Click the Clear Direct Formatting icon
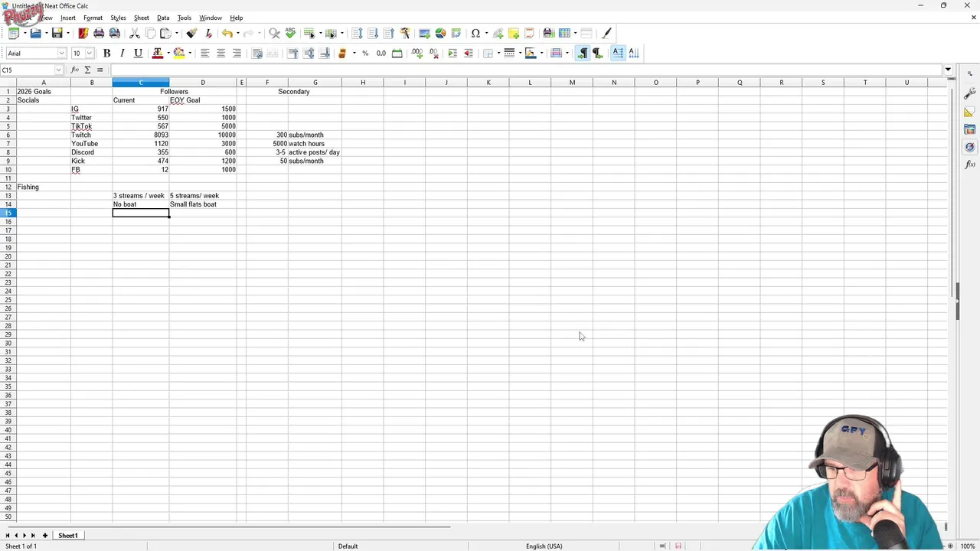Screen dimensions: 980x551 pos(208,33)
